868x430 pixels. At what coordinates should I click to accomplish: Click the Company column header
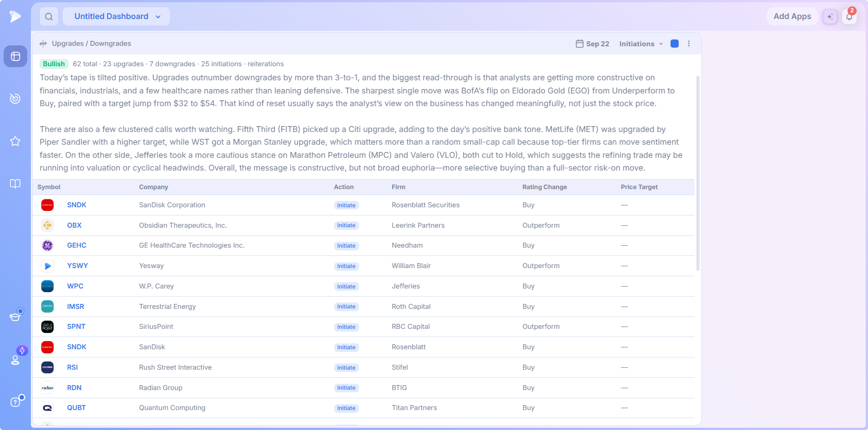153,187
